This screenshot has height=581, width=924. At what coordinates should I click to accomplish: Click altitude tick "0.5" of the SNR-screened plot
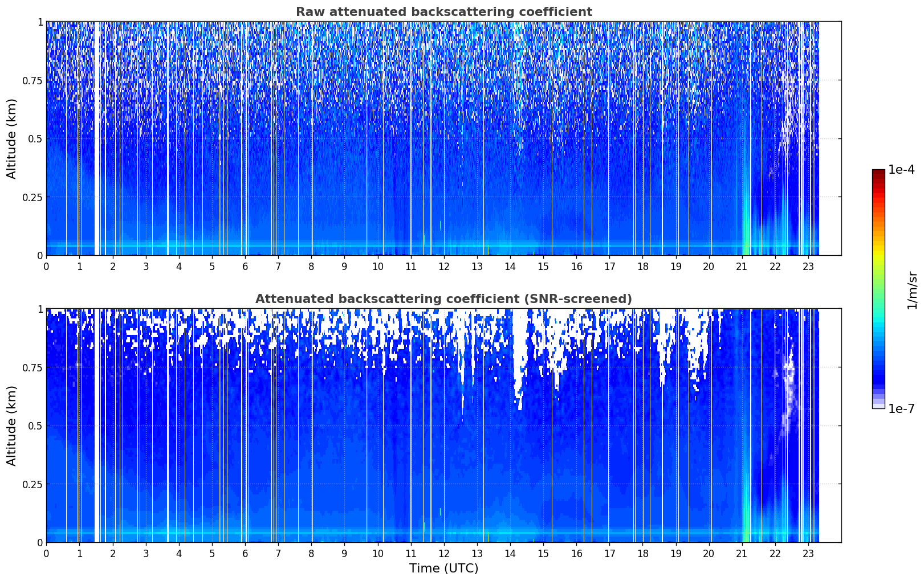click(35, 425)
